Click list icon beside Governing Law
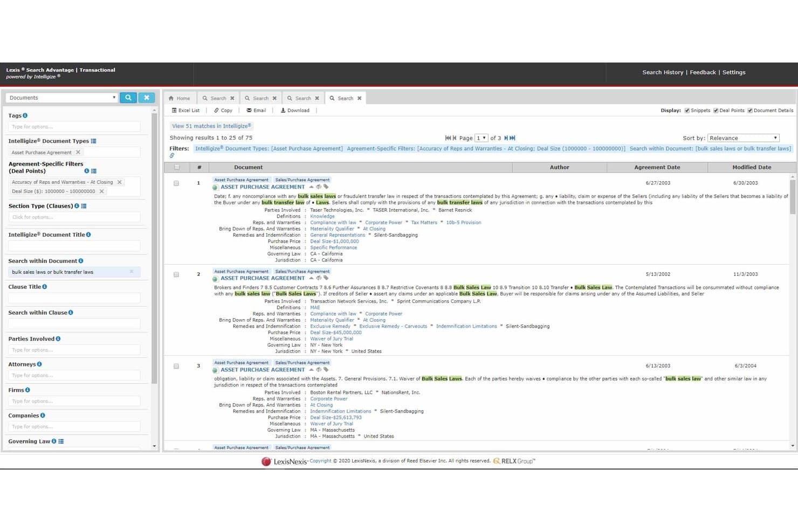The width and height of the screenshot is (798, 532). [x=61, y=441]
